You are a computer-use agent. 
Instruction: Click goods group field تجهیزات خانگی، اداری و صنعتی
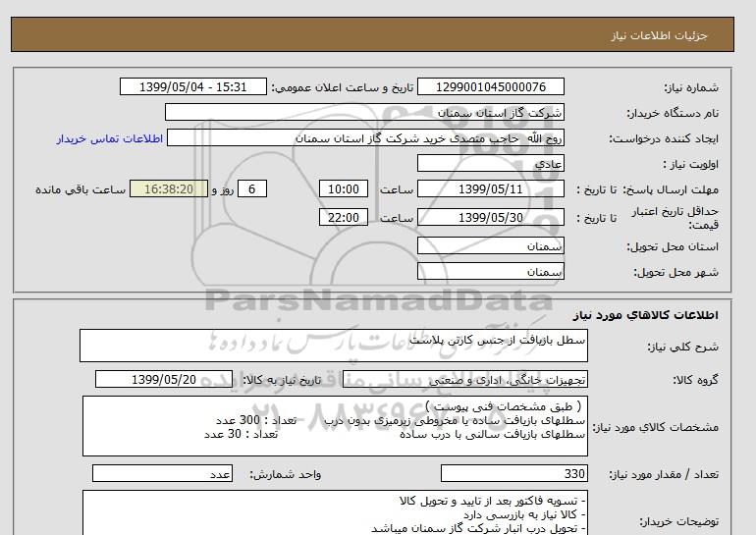465,379
